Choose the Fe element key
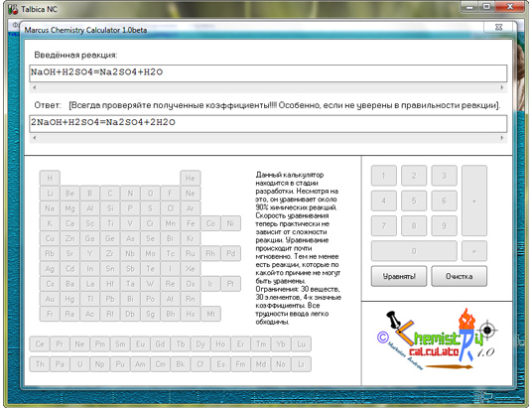The width and height of the screenshot is (532, 408). pyautogui.click(x=191, y=223)
